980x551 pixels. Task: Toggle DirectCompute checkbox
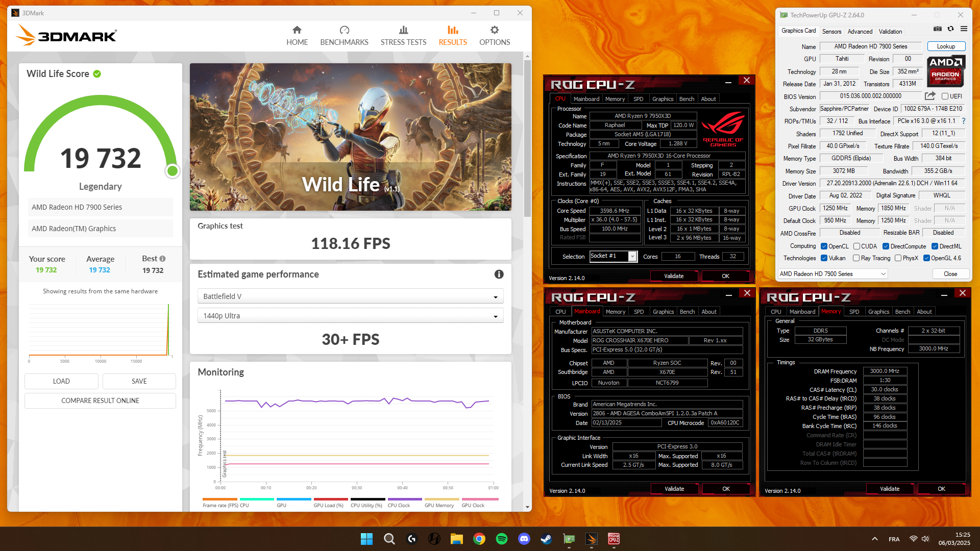point(886,246)
